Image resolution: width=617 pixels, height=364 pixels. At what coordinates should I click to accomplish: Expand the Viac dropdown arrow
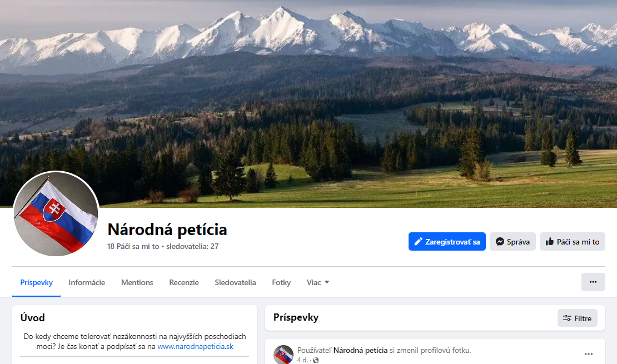[327, 282]
